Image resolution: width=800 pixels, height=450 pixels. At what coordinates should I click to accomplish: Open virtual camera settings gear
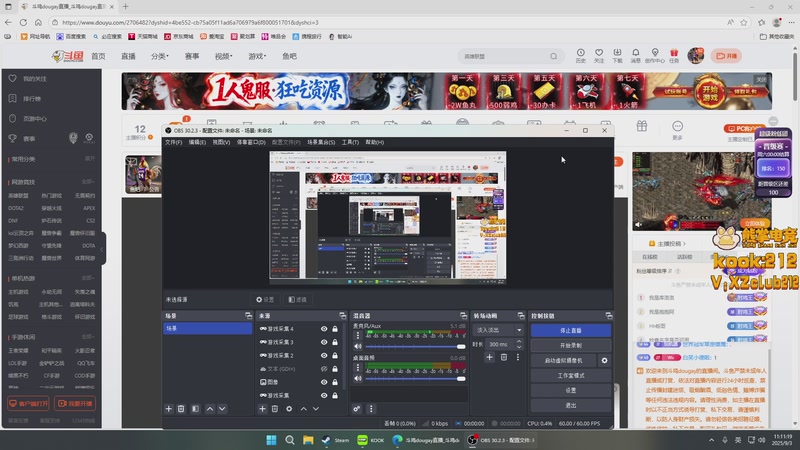point(605,360)
